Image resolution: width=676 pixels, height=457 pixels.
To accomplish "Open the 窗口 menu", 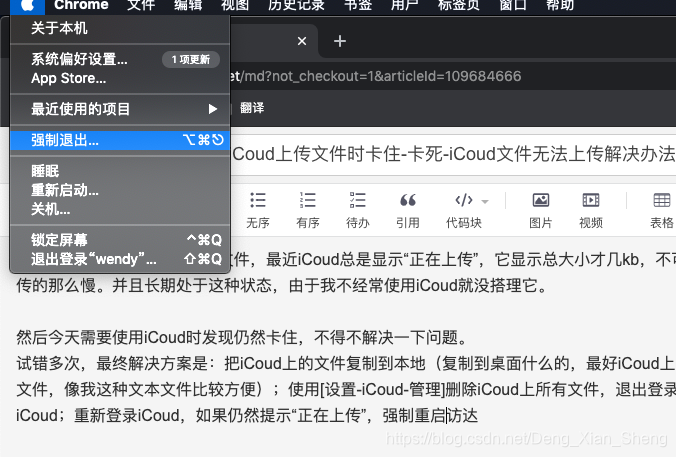I will (x=513, y=5).
